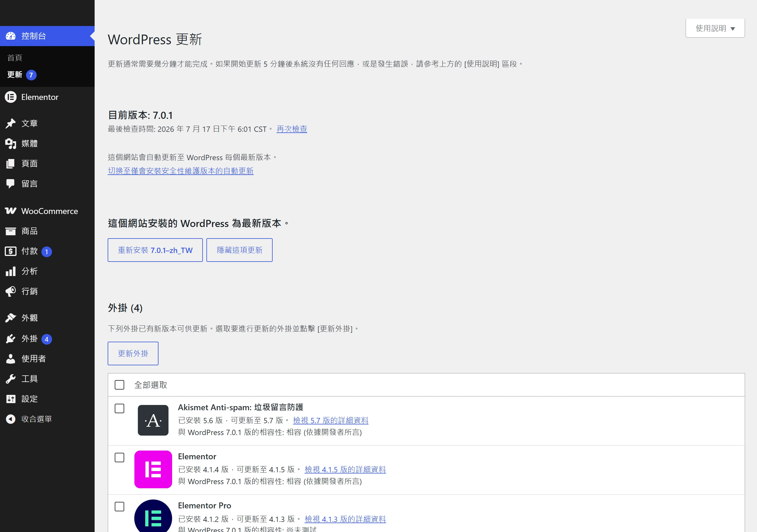The height and width of the screenshot is (532, 757).
Task: Click the speech bubble icon beside 留言
Action: click(x=11, y=184)
